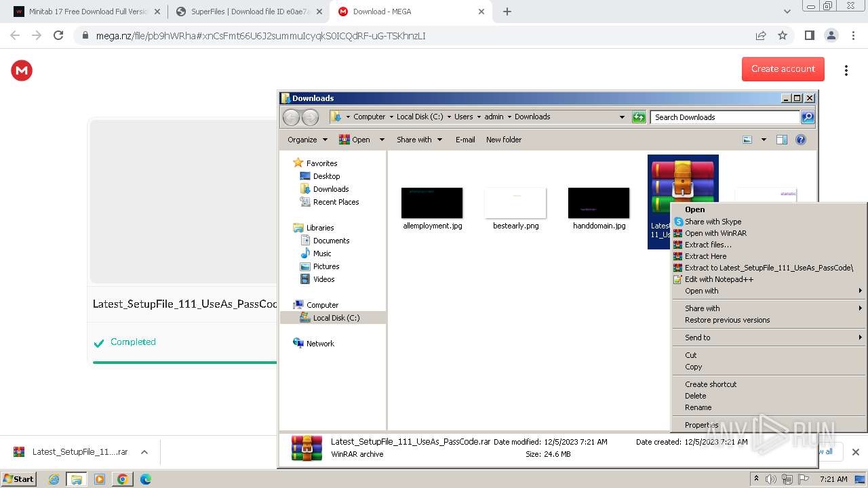Open Internet Explorer from the taskbar
The height and width of the screenshot is (488, 868).
click(x=54, y=479)
